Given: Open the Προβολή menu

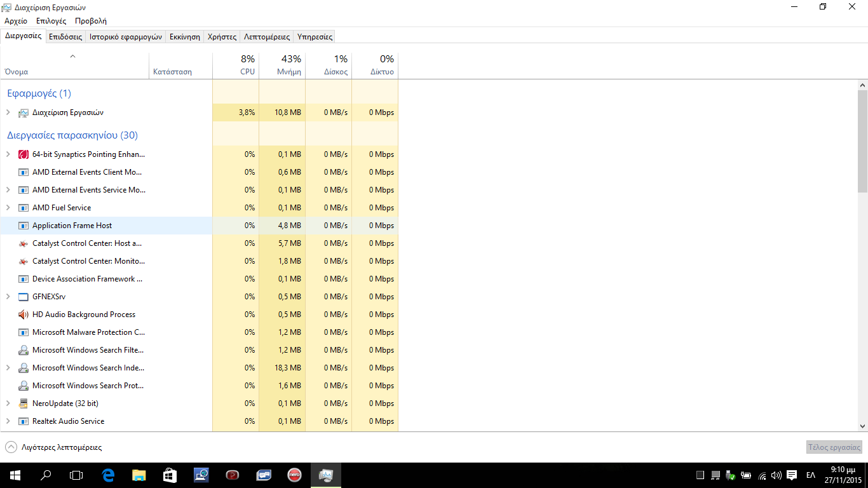Looking at the screenshot, I should pyautogui.click(x=91, y=21).
